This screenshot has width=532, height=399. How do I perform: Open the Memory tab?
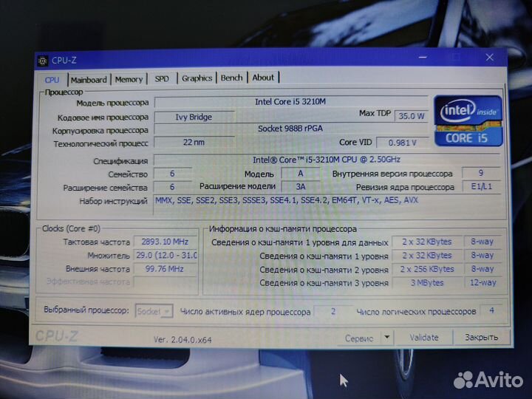(x=129, y=79)
